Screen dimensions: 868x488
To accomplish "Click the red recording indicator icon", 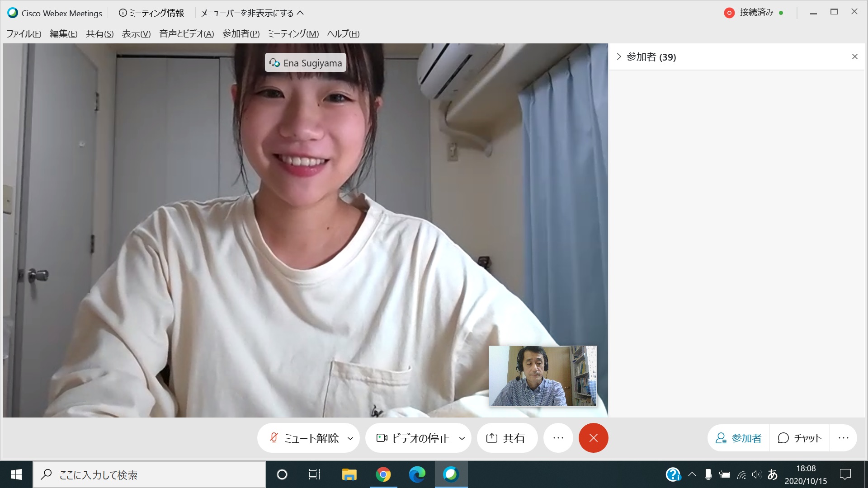I will pos(729,13).
